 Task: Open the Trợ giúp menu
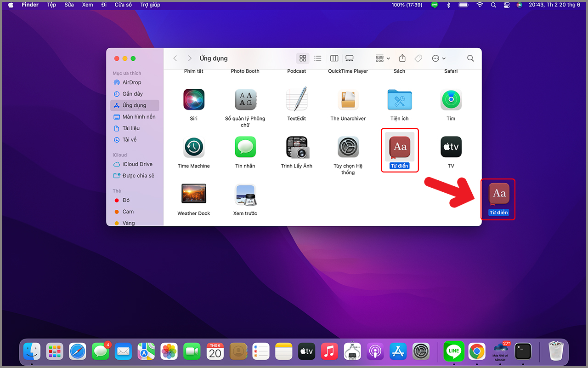150,5
